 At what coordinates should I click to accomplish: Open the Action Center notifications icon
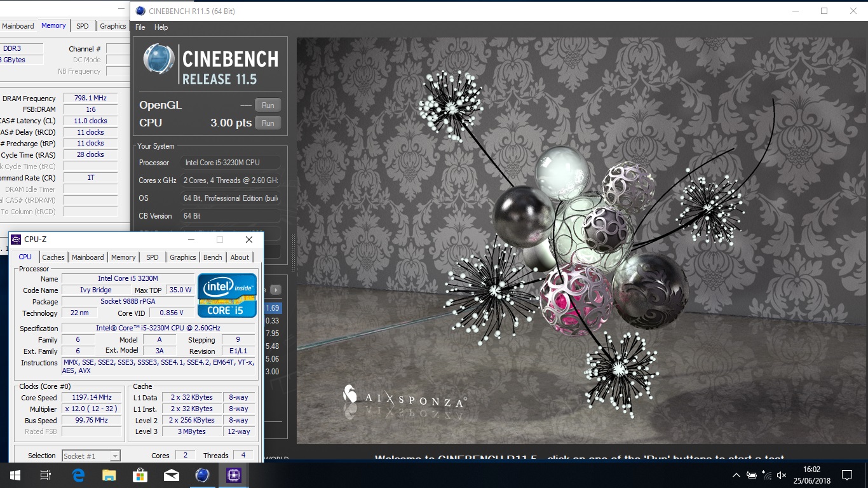coord(846,475)
